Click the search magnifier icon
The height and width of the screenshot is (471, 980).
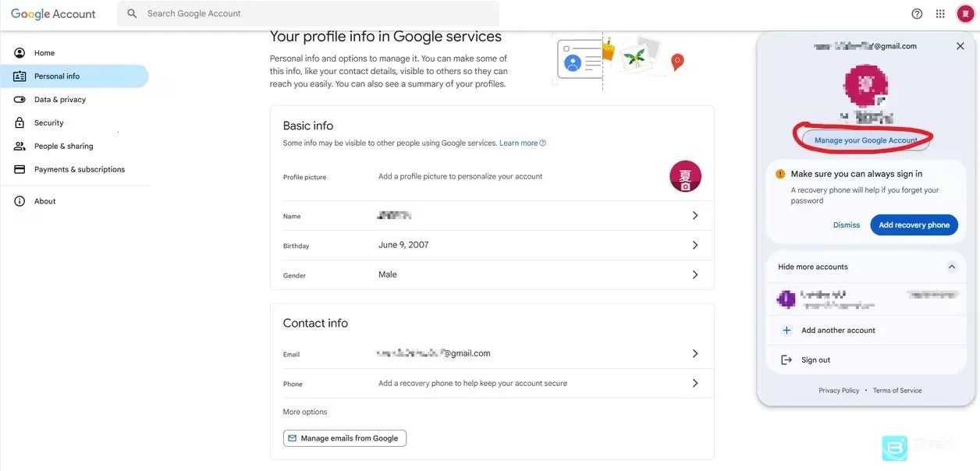pos(132,14)
